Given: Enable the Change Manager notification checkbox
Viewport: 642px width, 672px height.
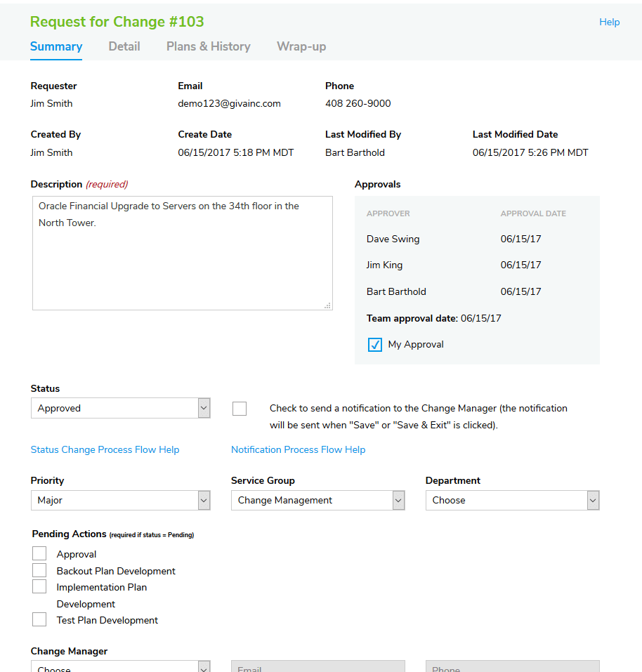Looking at the screenshot, I should click(239, 408).
